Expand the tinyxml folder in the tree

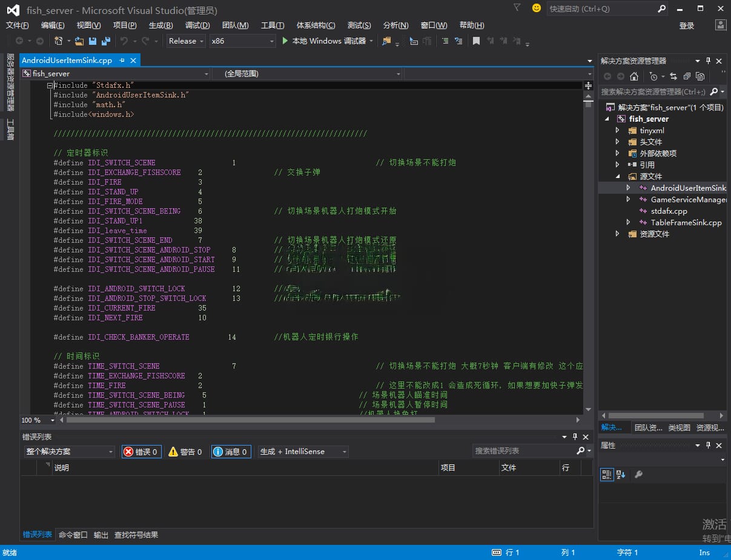(x=617, y=130)
